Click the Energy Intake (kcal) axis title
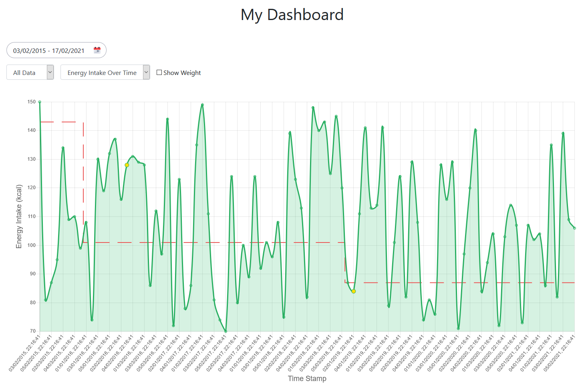The height and width of the screenshot is (386, 588). [19, 216]
